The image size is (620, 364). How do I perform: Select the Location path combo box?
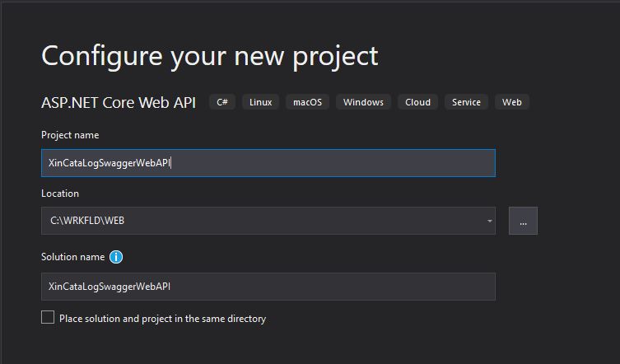[268, 221]
